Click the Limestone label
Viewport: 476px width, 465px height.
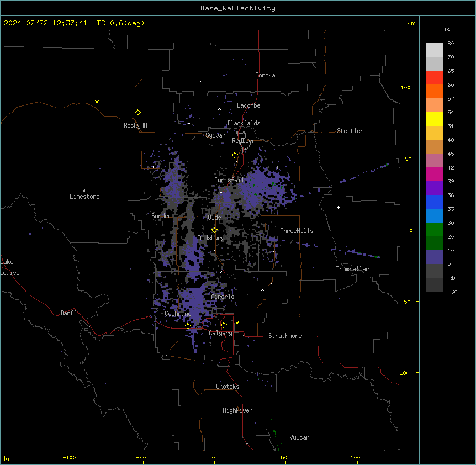pyautogui.click(x=84, y=197)
